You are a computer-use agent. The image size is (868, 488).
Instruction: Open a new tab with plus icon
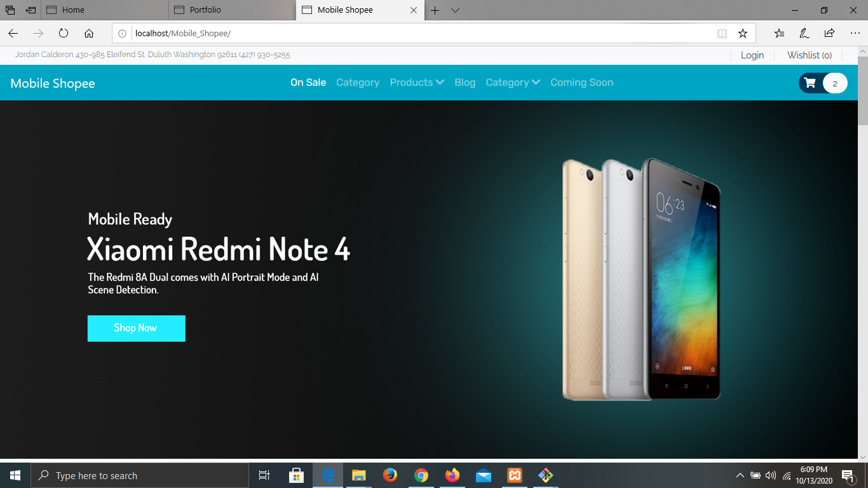435,10
